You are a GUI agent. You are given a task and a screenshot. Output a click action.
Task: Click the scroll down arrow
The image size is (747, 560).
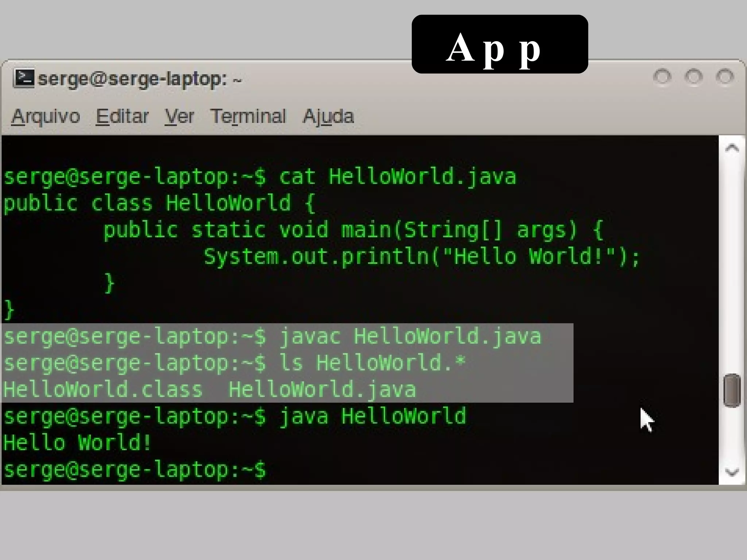tap(732, 472)
